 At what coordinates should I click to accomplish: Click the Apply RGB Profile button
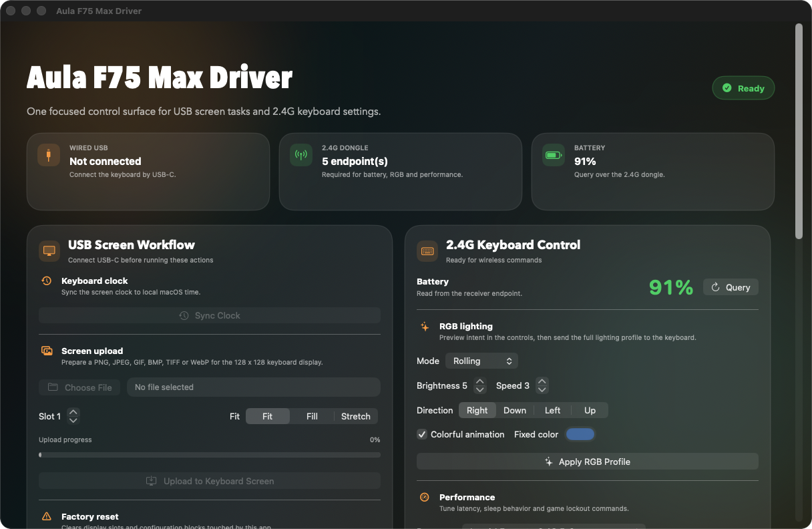[588, 462]
